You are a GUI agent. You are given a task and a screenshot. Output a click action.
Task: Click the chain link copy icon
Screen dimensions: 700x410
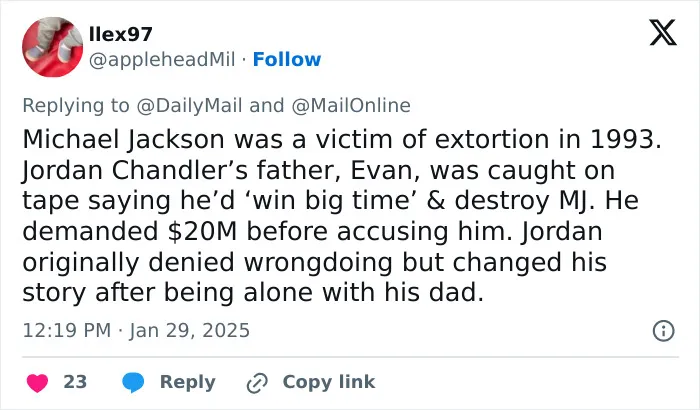(x=257, y=383)
